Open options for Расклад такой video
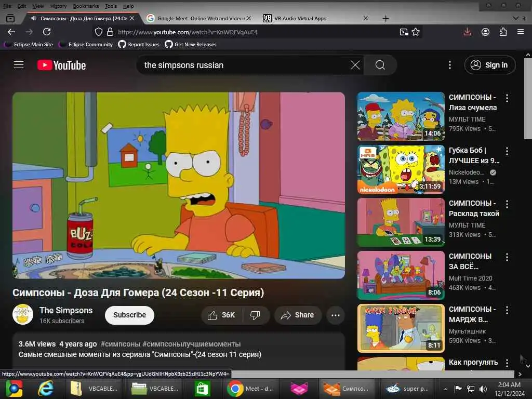This screenshot has height=399, width=532. [507, 204]
